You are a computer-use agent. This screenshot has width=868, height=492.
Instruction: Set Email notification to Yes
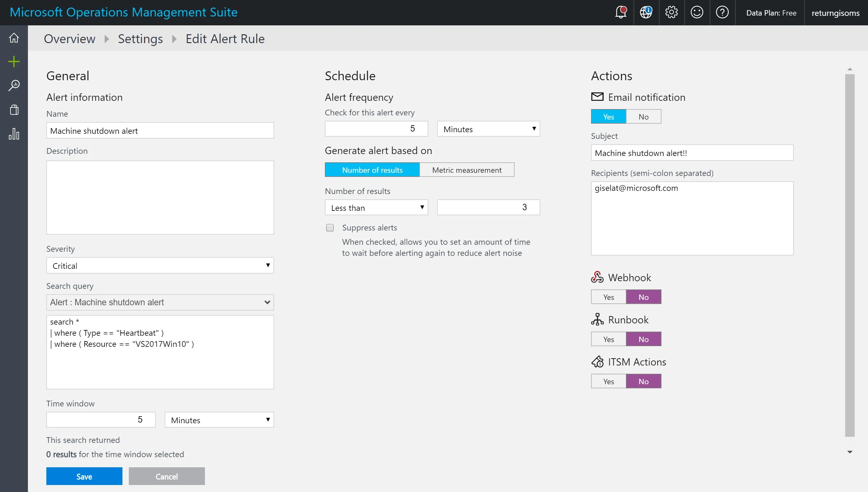pyautogui.click(x=609, y=117)
